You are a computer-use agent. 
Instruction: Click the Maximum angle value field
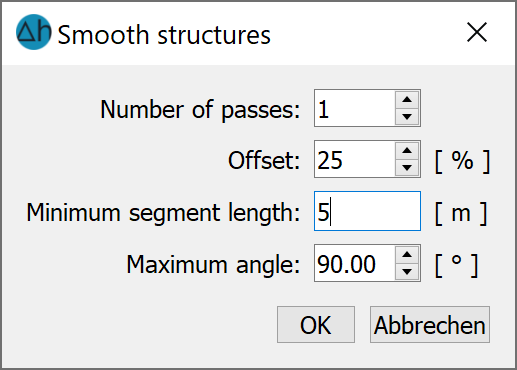click(355, 263)
